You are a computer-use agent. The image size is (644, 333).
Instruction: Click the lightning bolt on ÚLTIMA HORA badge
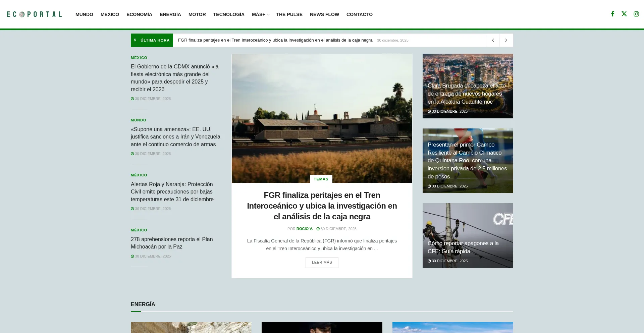click(x=136, y=40)
